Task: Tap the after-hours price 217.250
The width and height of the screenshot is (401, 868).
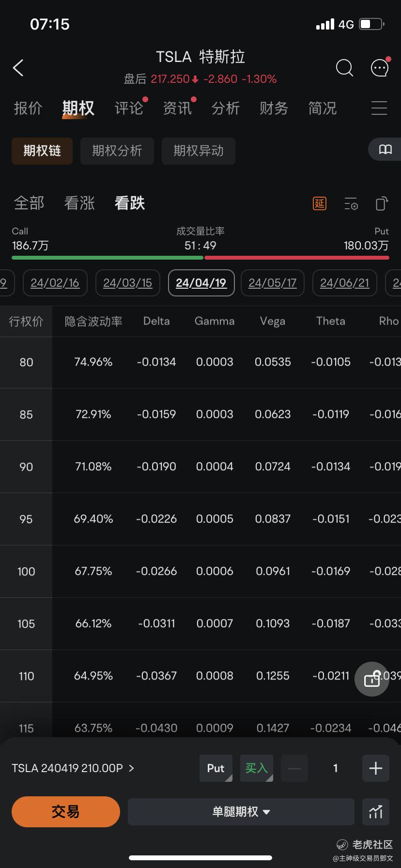Action: tap(170, 79)
